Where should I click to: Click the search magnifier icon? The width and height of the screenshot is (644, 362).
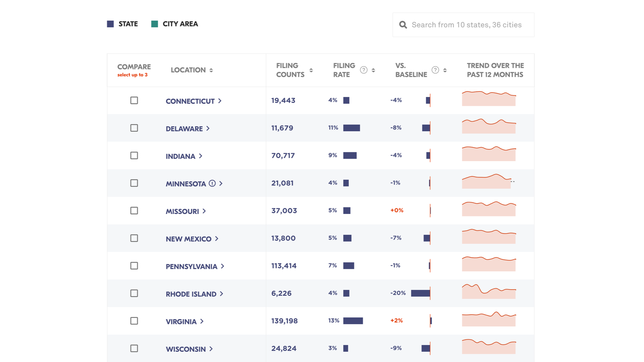[403, 25]
